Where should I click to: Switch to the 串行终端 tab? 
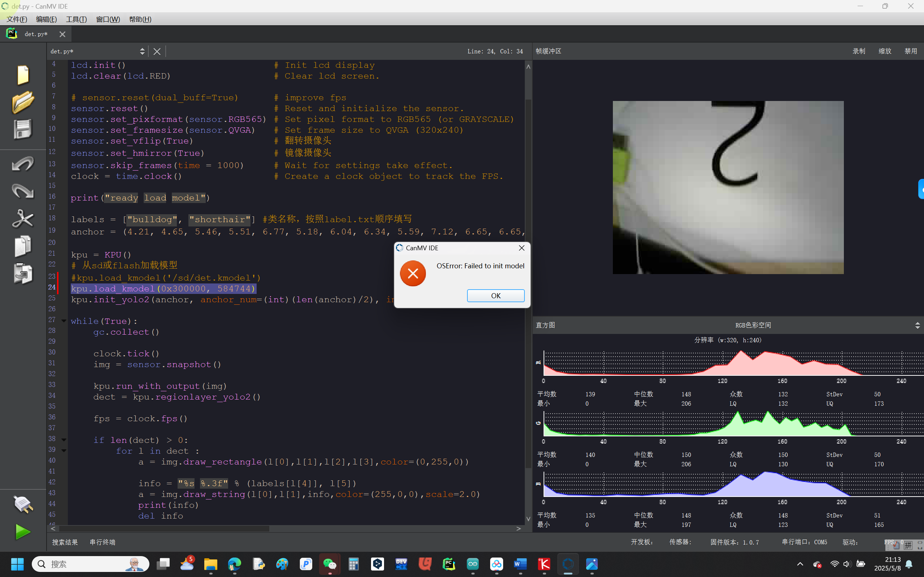pyautogui.click(x=103, y=542)
